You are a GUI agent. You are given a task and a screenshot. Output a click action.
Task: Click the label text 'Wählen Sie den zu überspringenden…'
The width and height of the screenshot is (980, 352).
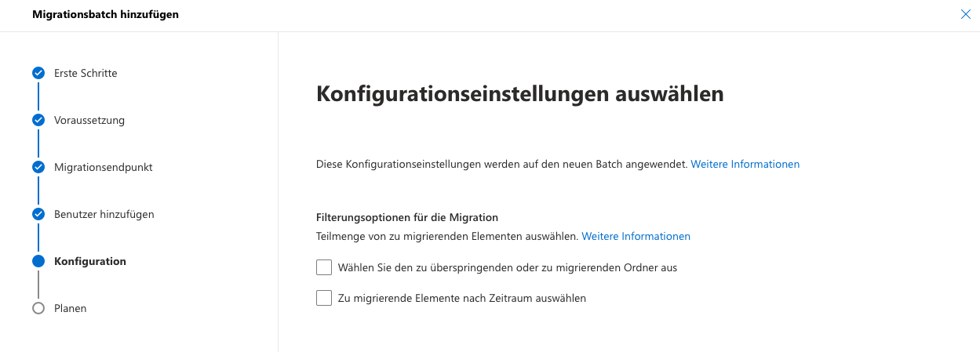(x=507, y=267)
